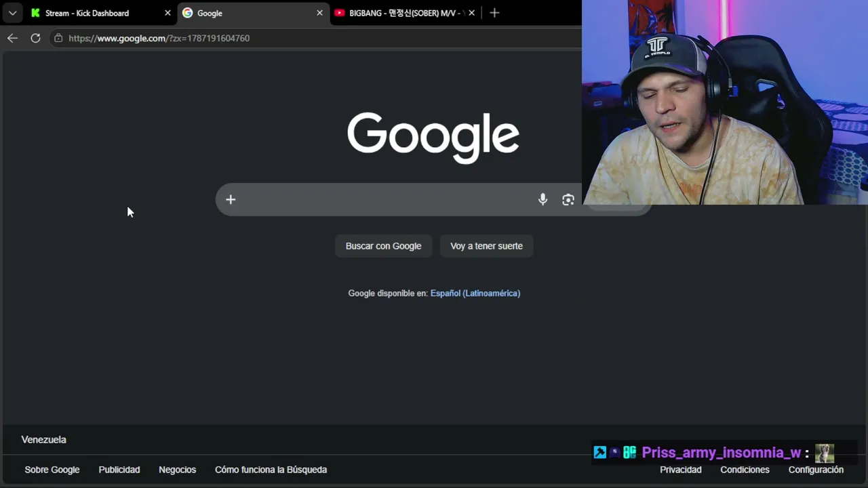868x488 pixels.
Task: Click the Buscar con Google button
Action: click(x=383, y=246)
